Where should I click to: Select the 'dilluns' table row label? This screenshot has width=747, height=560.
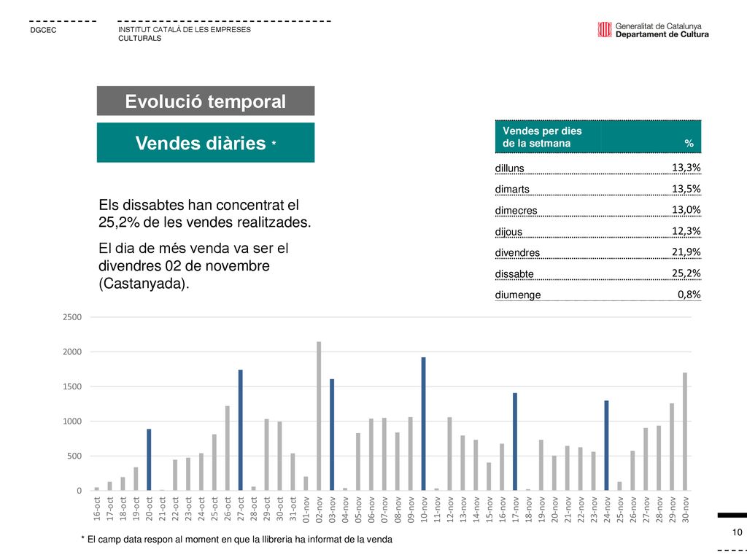509,168
